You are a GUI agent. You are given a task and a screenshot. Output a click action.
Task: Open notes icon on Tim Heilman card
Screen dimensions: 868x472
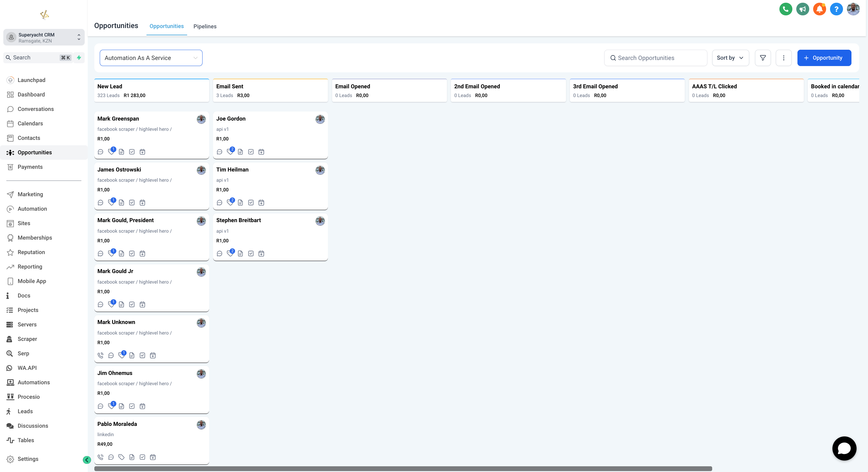[x=240, y=203]
